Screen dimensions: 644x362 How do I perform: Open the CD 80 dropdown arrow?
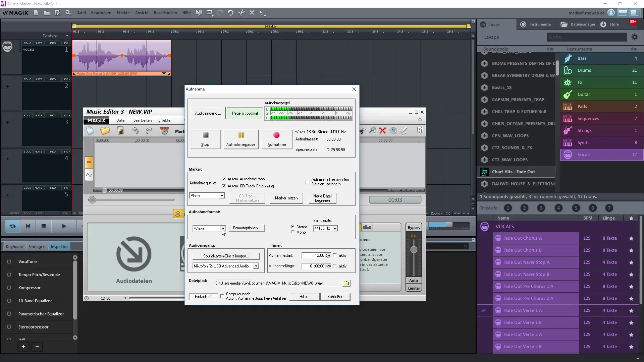pos(125,298)
